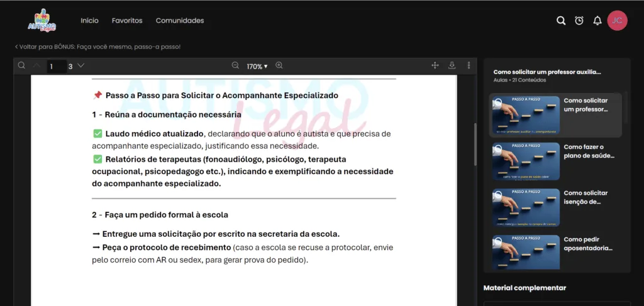This screenshot has width=644, height=306.
Task: Click the PDF page number input field
Action: click(56, 66)
